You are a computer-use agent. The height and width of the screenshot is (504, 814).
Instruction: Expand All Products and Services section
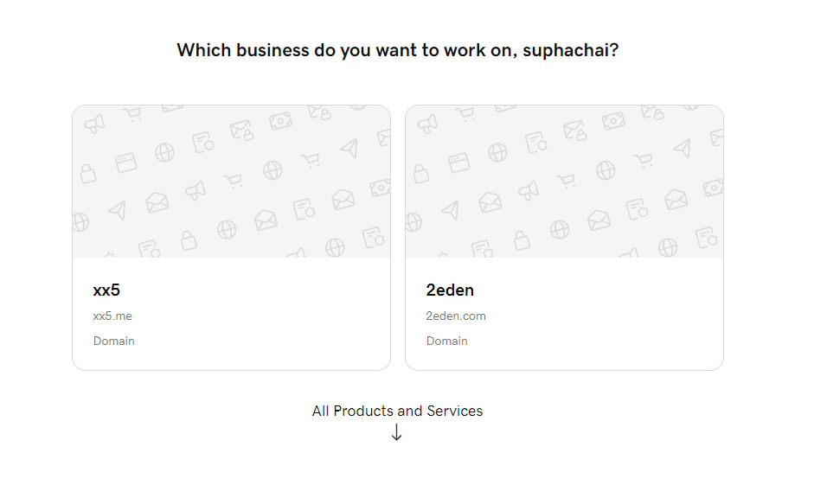[397, 411]
